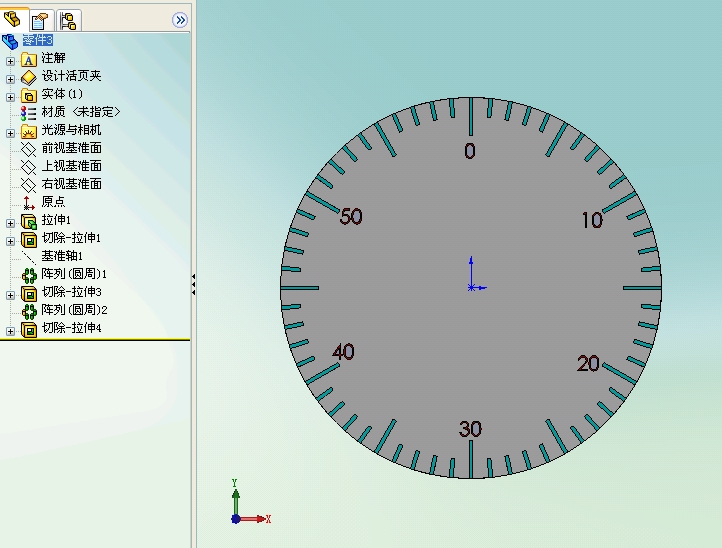
Task: Expand the 切除-拉伸4 feature
Action: 10,331
